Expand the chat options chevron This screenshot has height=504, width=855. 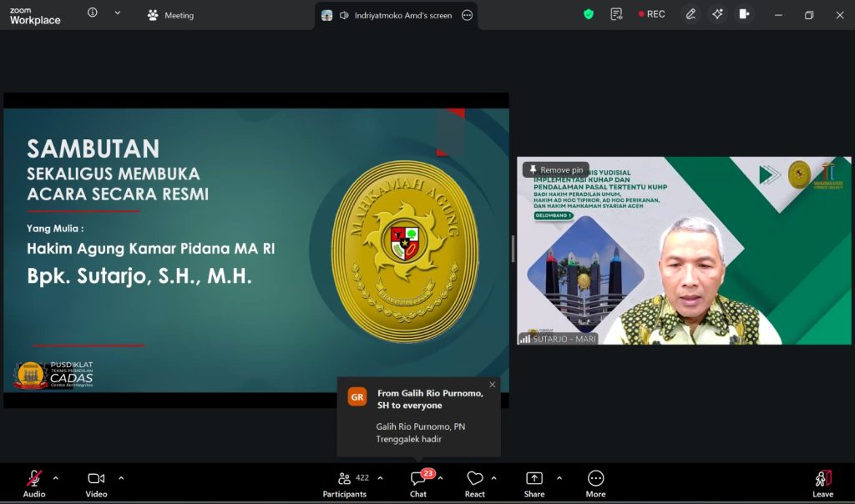point(441,478)
